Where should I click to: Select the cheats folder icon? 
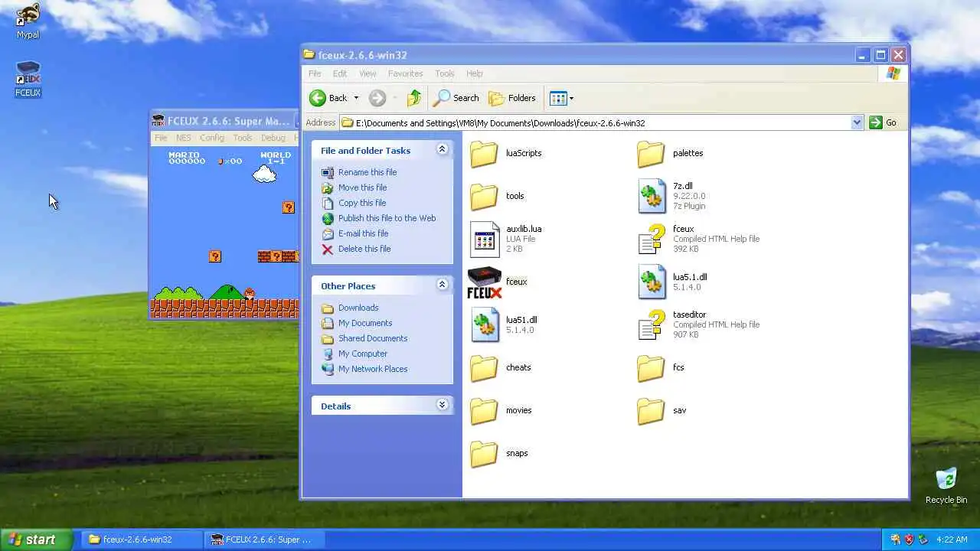(x=484, y=368)
